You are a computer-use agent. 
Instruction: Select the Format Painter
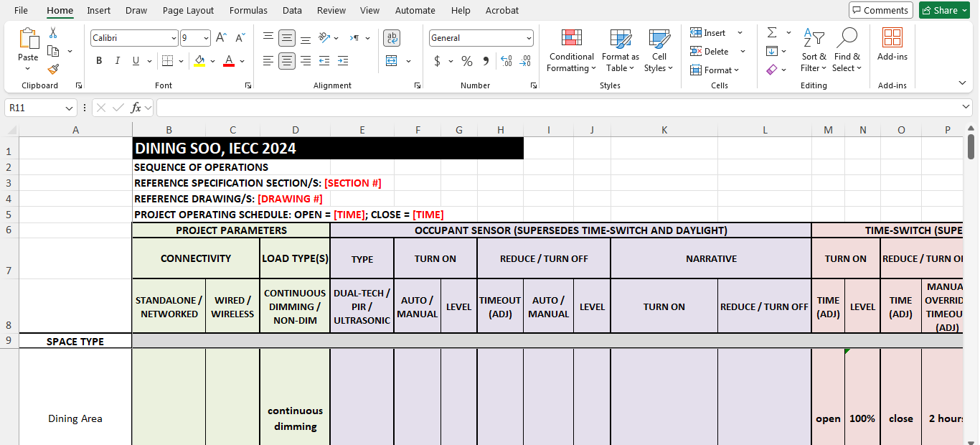pyautogui.click(x=52, y=69)
